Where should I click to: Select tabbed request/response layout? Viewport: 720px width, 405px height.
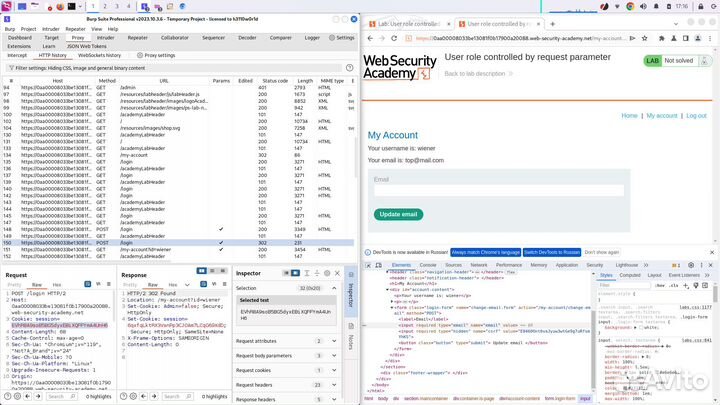coord(223,271)
